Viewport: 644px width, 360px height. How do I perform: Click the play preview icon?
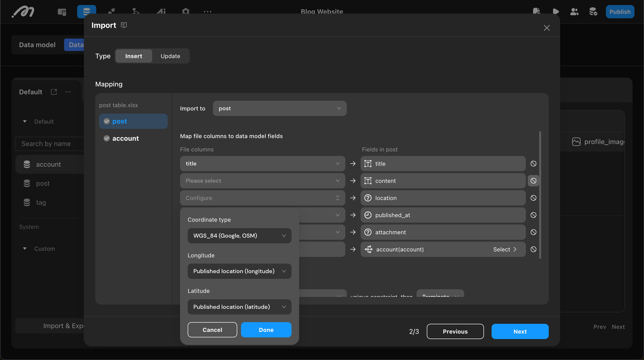click(555, 11)
